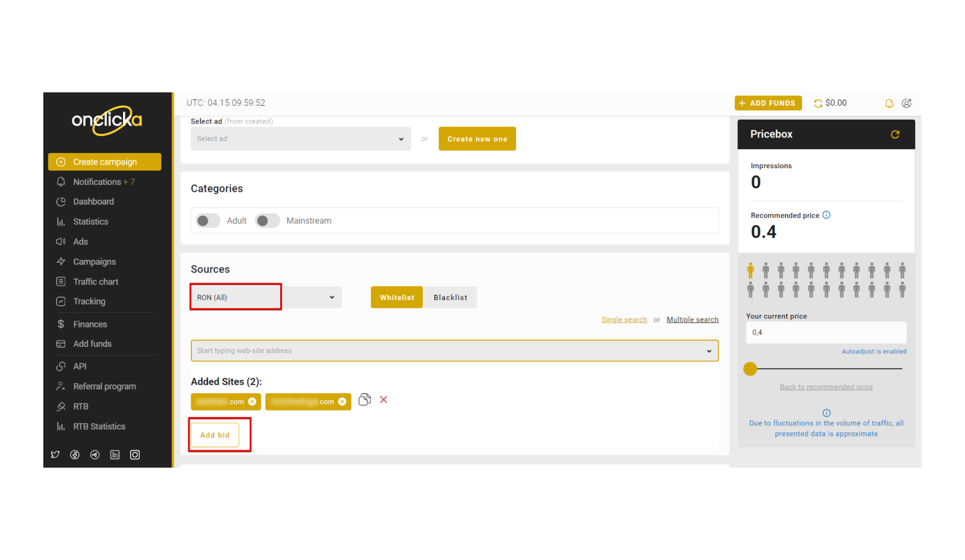Click the price slider handle

[x=750, y=369]
